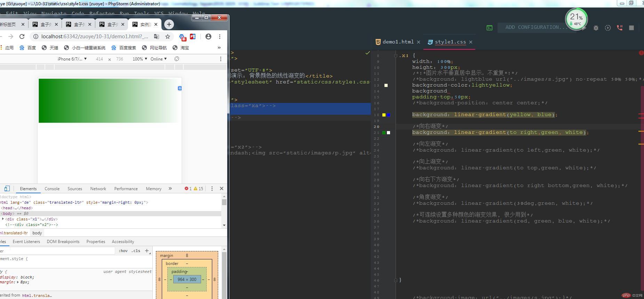Click the Chrome reload page button
Viewport: 644px width, 299px height.
[22, 37]
